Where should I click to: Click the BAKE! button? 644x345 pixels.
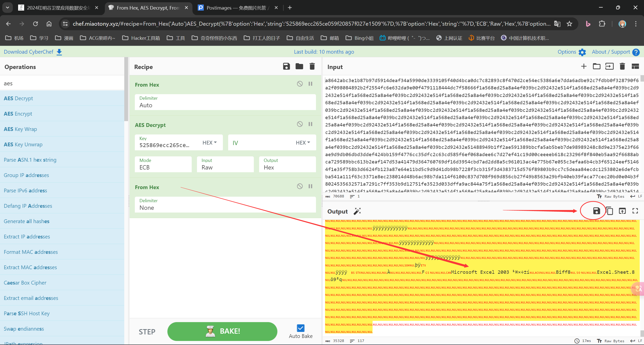[x=222, y=331]
